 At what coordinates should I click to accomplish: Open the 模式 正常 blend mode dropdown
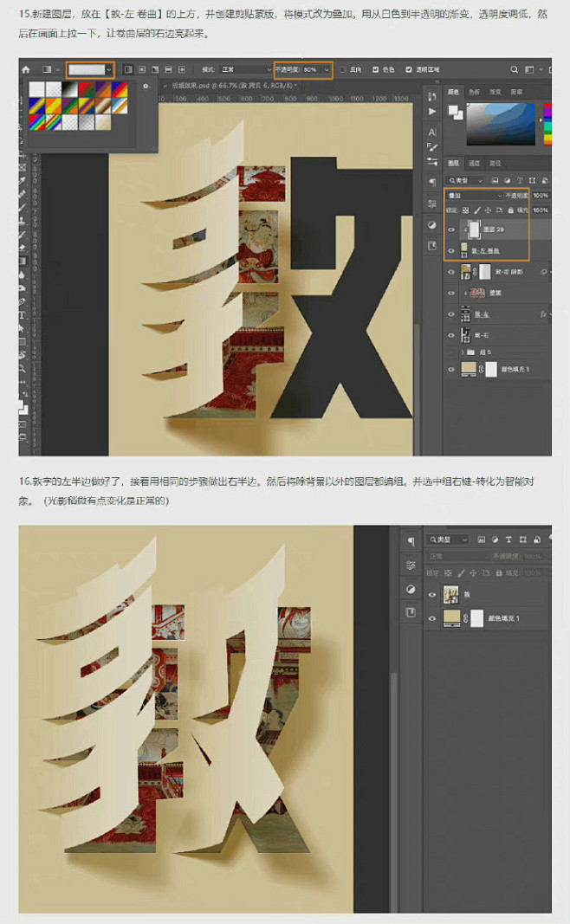coord(244,69)
